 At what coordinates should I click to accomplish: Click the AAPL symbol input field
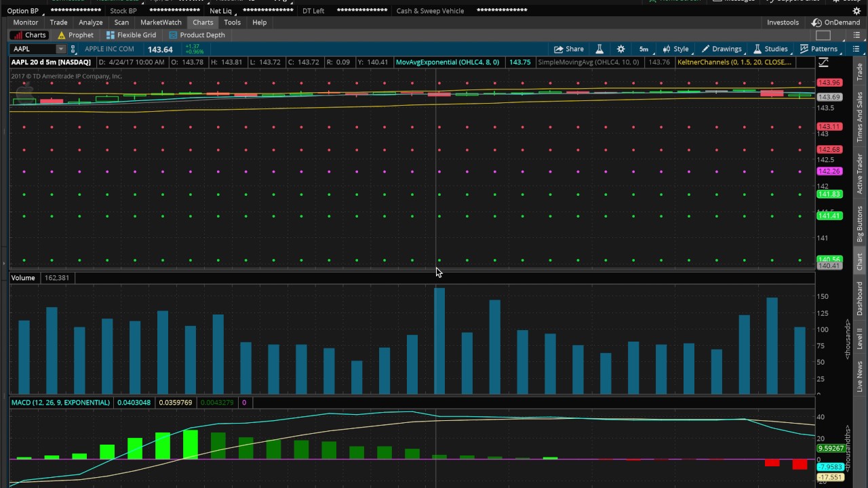coord(33,49)
